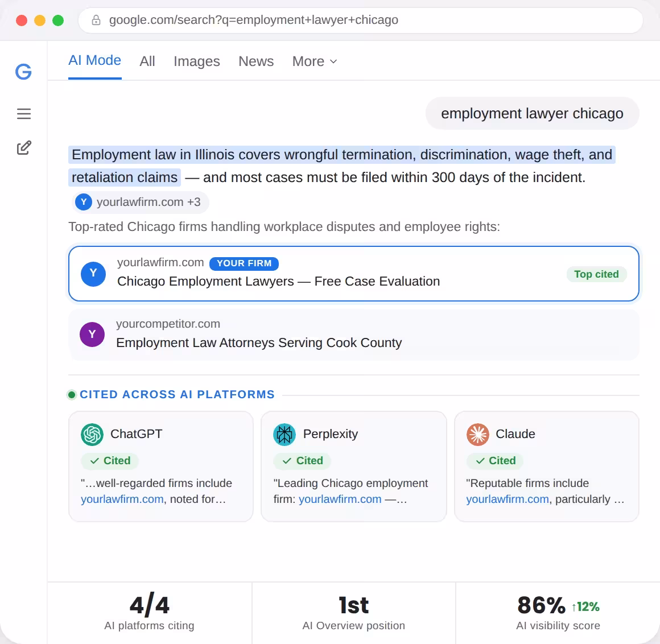Click the 'employment lawyer chicago' query bubble

532,114
